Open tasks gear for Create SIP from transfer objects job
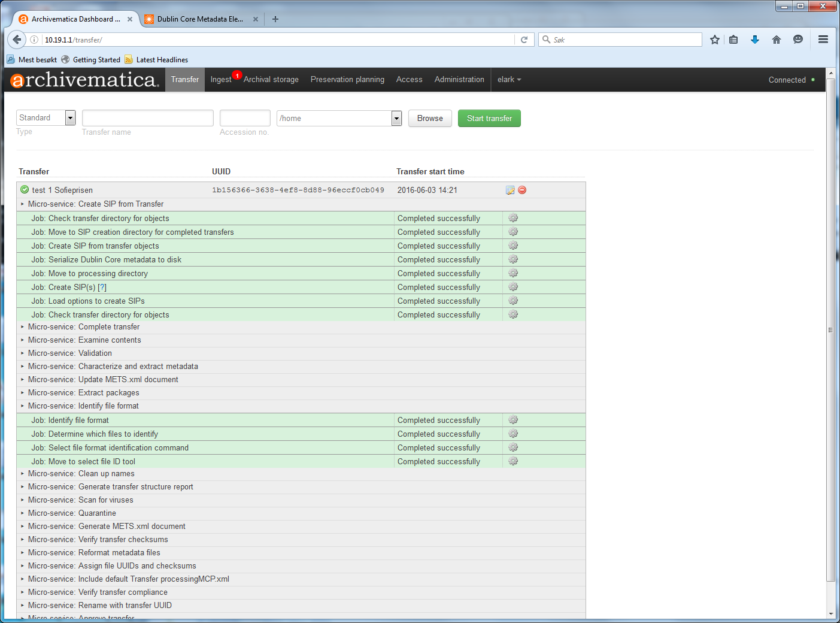This screenshot has height=623, width=840. point(513,246)
